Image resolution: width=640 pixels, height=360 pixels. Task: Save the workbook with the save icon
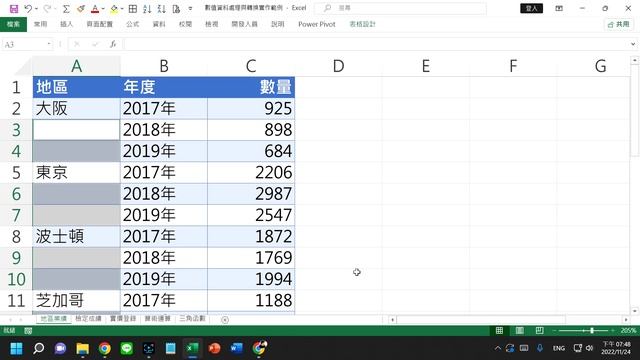click(x=13, y=9)
